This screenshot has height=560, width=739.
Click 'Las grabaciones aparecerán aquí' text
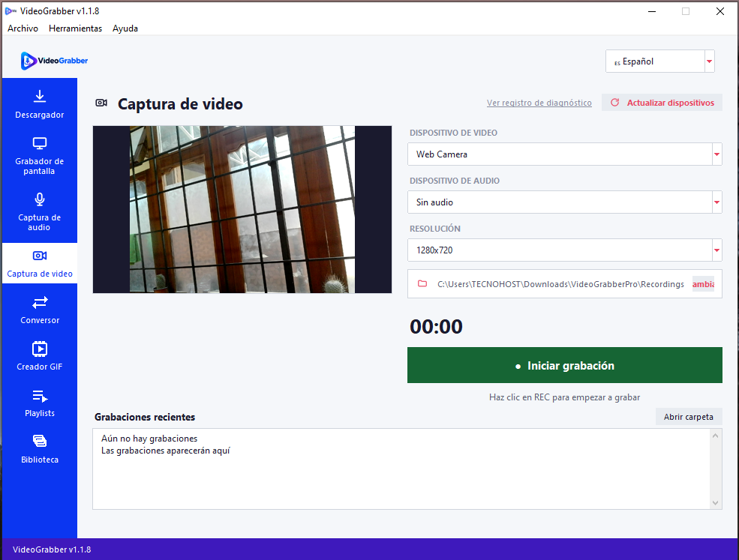pyautogui.click(x=165, y=451)
